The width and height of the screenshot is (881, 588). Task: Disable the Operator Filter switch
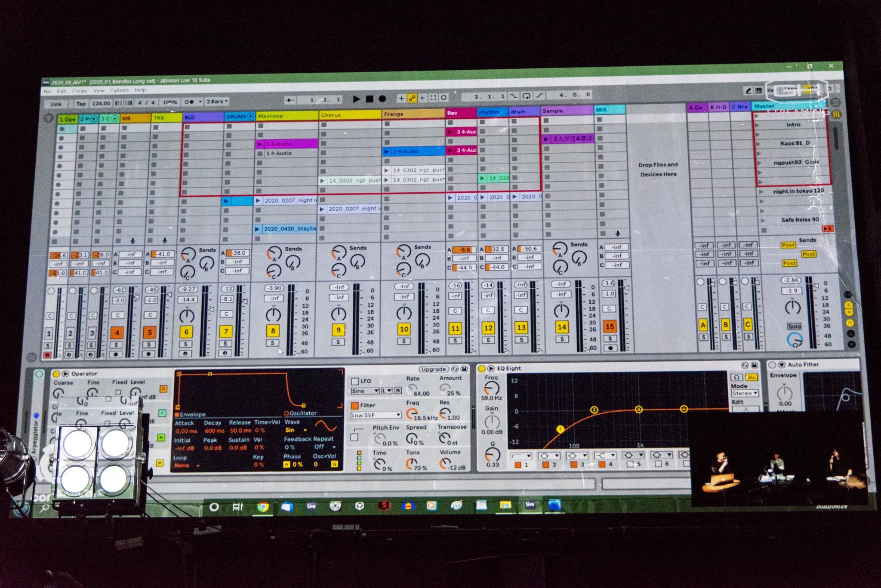tap(355, 406)
